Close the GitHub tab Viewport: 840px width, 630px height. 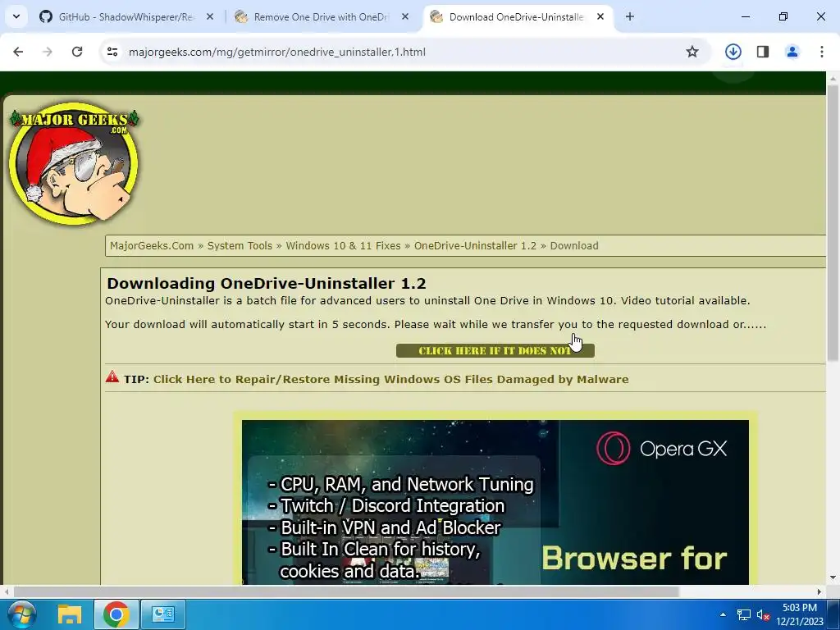(210, 16)
